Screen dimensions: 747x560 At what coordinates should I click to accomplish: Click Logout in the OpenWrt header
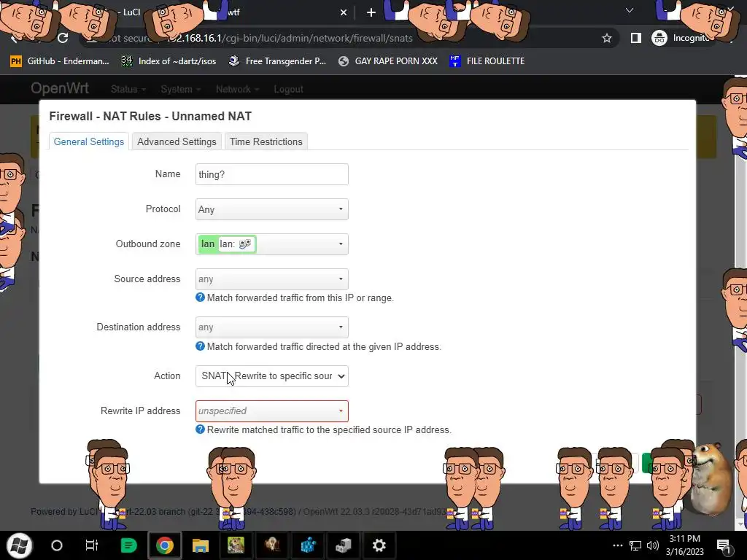288,89
